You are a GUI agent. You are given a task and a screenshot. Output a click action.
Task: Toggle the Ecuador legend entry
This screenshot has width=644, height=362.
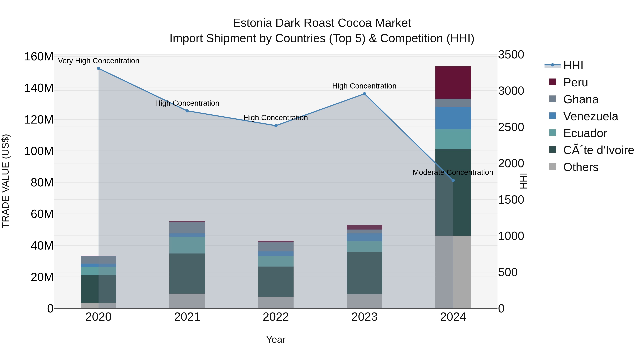pyautogui.click(x=578, y=133)
